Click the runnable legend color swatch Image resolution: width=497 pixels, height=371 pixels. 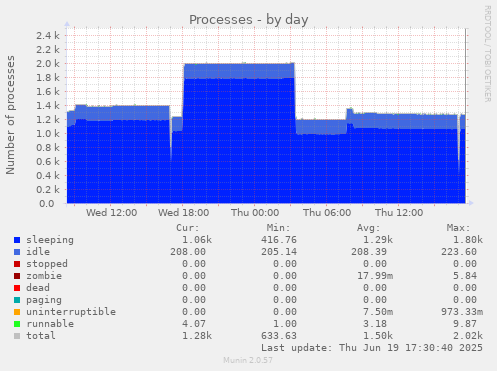(17, 324)
